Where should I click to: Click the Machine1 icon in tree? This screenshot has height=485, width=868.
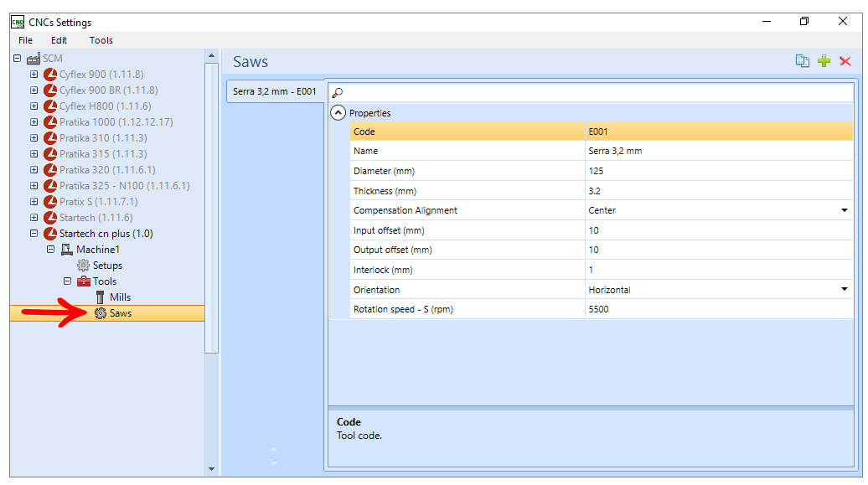[66, 250]
